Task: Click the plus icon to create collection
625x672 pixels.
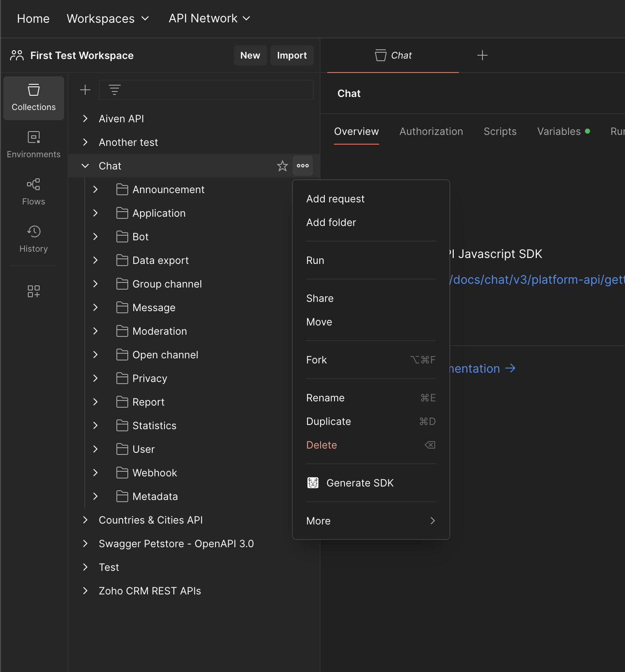Action: point(85,90)
